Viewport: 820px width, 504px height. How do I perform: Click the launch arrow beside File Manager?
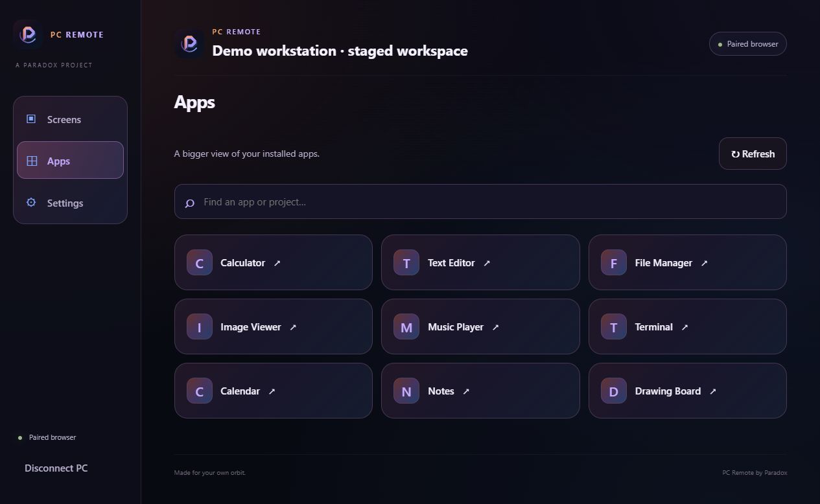click(x=705, y=263)
